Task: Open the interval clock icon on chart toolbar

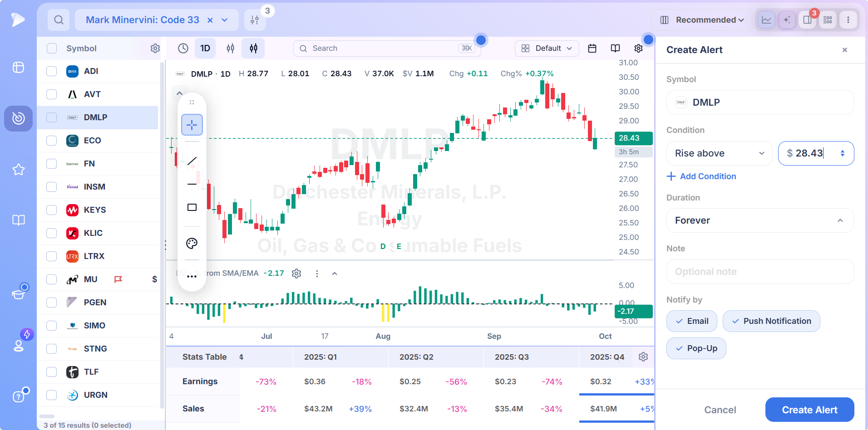Action: click(183, 48)
